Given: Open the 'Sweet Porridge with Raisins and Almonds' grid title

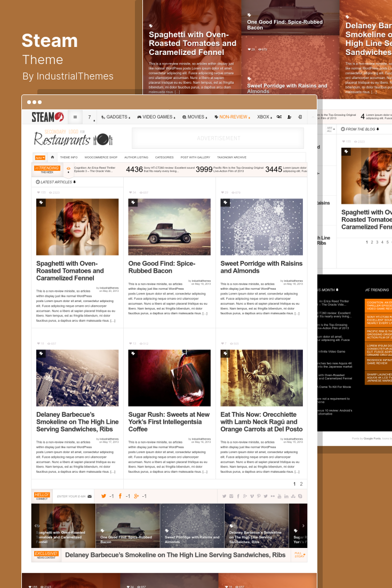Looking at the screenshot, I should pyautogui.click(x=261, y=267).
